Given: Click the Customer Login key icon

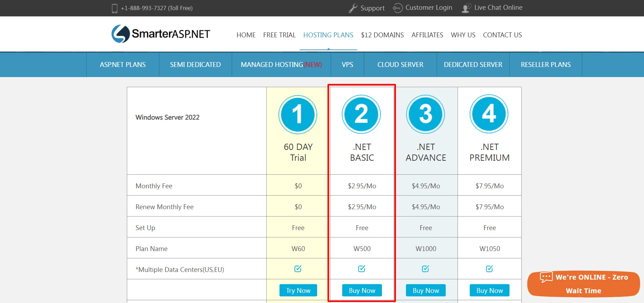Looking at the screenshot, I should click(398, 8).
